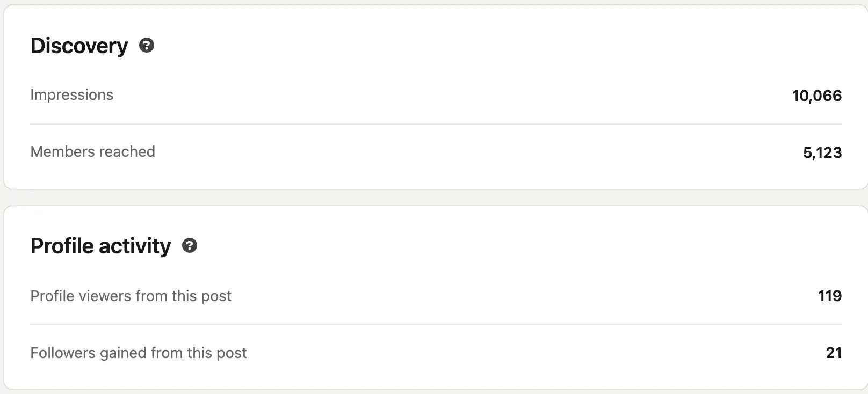Click empty header space right of Profile activity

click(483, 246)
